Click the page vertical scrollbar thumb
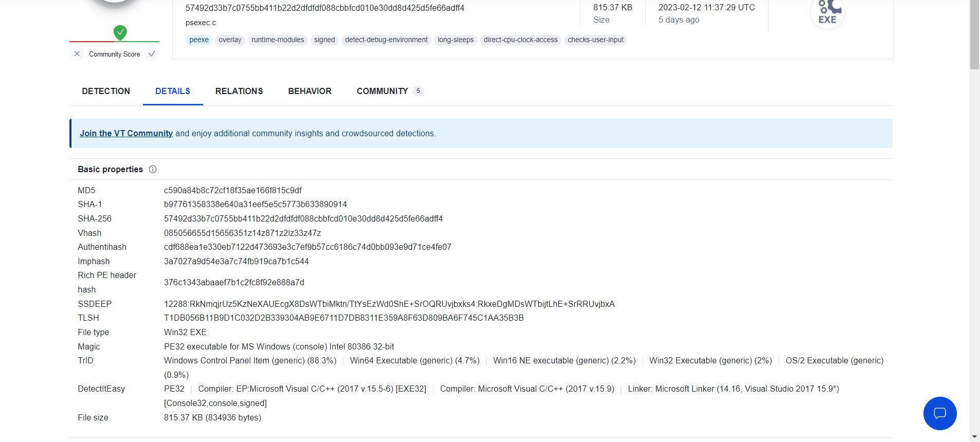980x442 pixels. coord(974,34)
